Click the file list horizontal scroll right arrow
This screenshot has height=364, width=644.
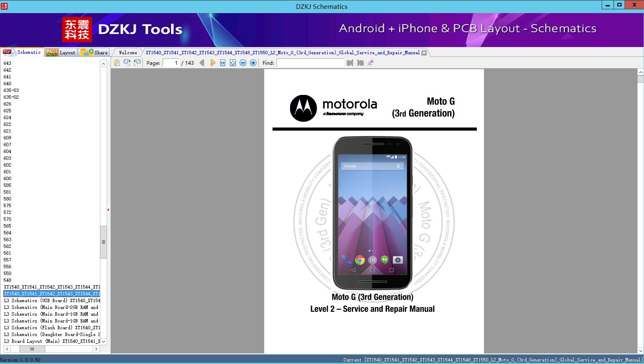pyautogui.click(x=96, y=349)
